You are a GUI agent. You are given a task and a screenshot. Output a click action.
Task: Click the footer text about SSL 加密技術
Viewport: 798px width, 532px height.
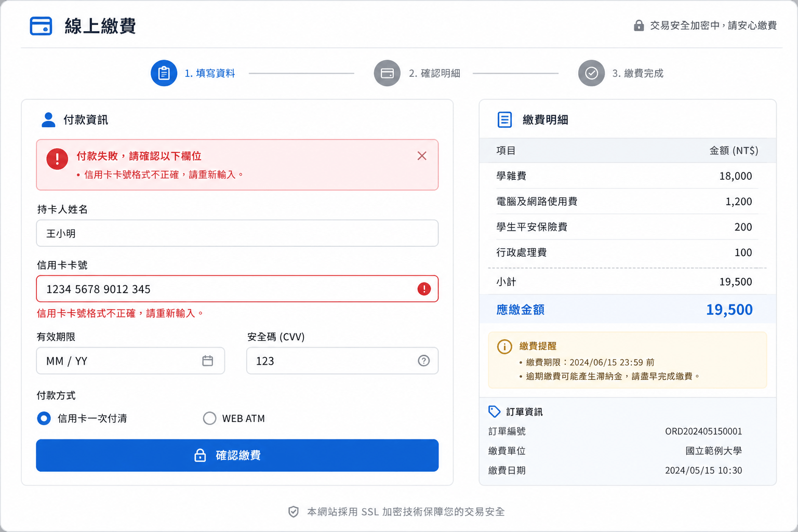click(x=406, y=512)
